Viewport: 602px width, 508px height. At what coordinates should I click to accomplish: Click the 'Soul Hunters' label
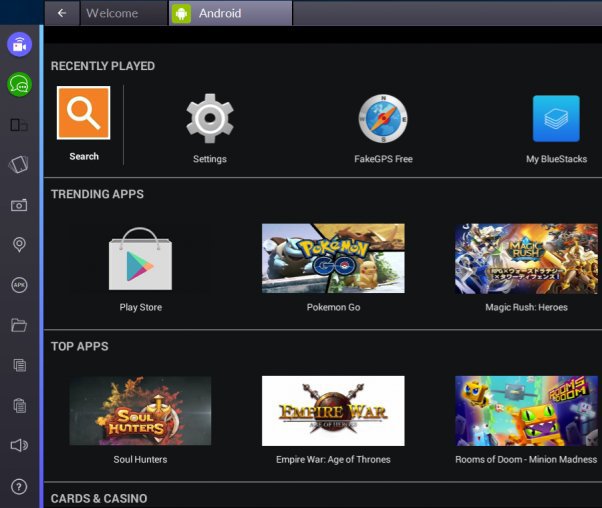click(140, 460)
